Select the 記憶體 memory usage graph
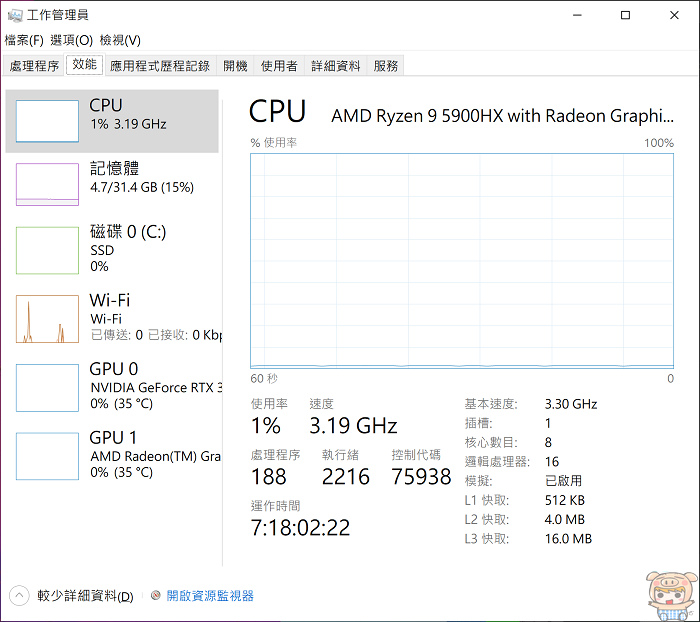This screenshot has width=700, height=622. (47, 184)
